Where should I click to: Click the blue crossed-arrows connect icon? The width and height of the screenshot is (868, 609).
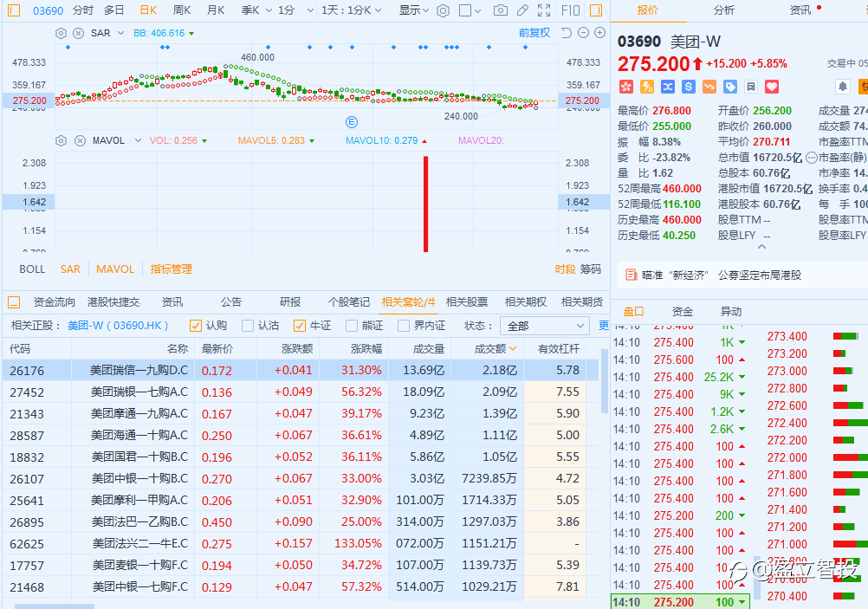[668, 87]
